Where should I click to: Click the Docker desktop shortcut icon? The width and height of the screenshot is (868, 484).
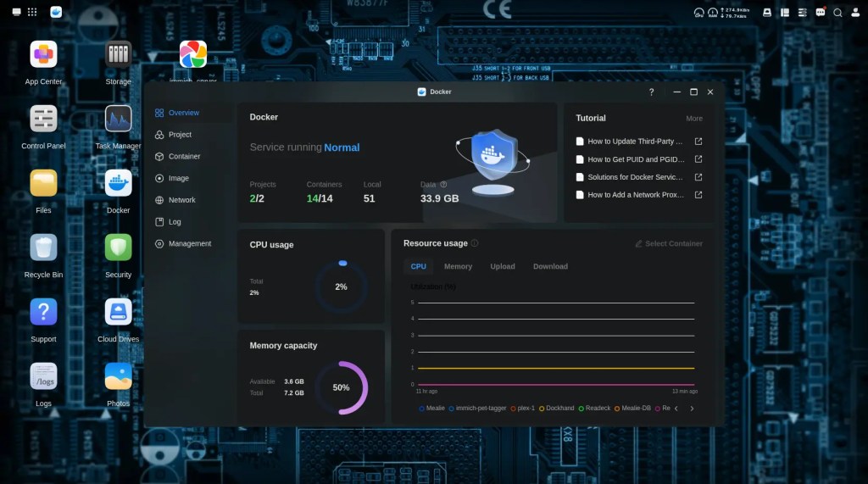(x=118, y=183)
